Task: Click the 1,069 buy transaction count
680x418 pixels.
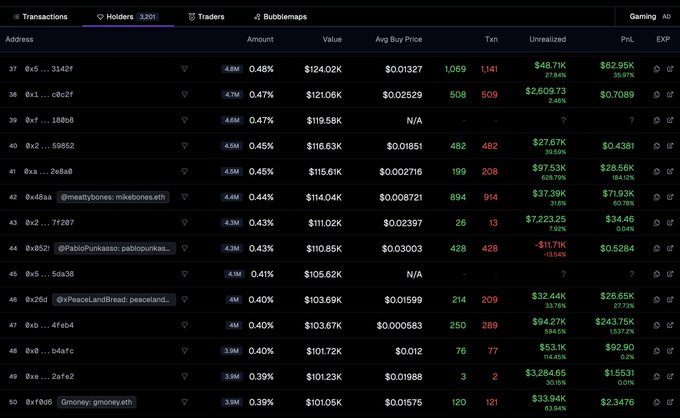Action: pos(455,69)
